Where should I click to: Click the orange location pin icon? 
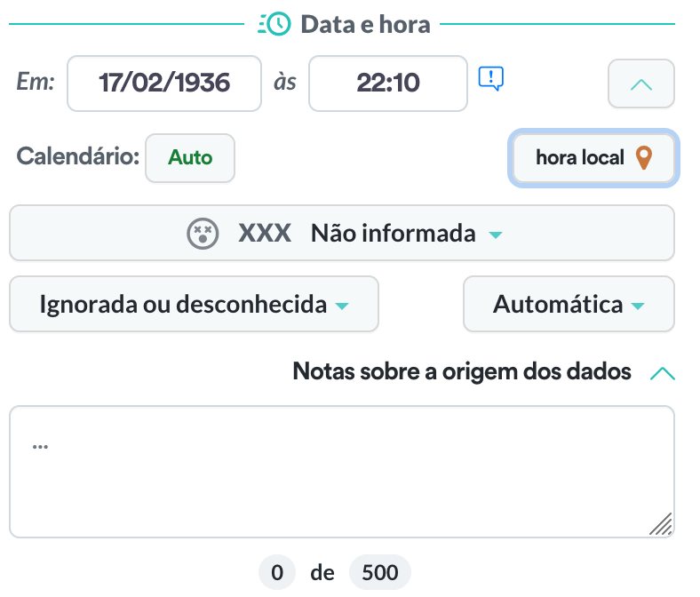coord(644,158)
